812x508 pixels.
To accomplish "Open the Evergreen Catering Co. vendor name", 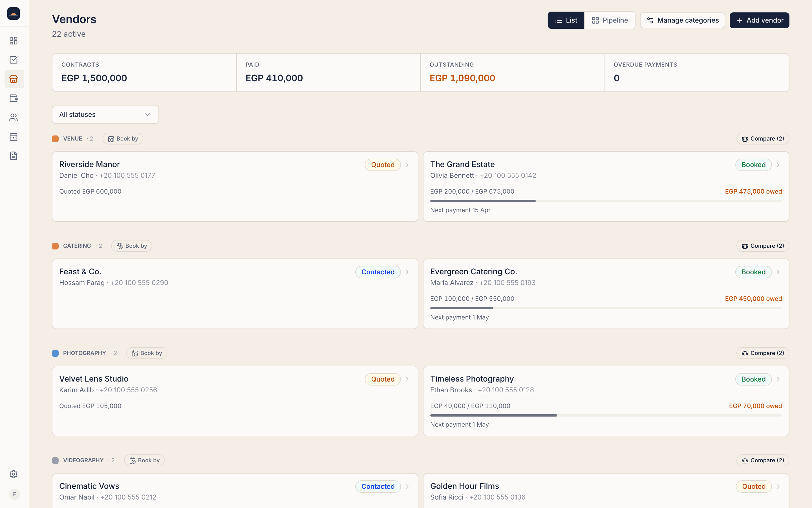I will point(473,271).
